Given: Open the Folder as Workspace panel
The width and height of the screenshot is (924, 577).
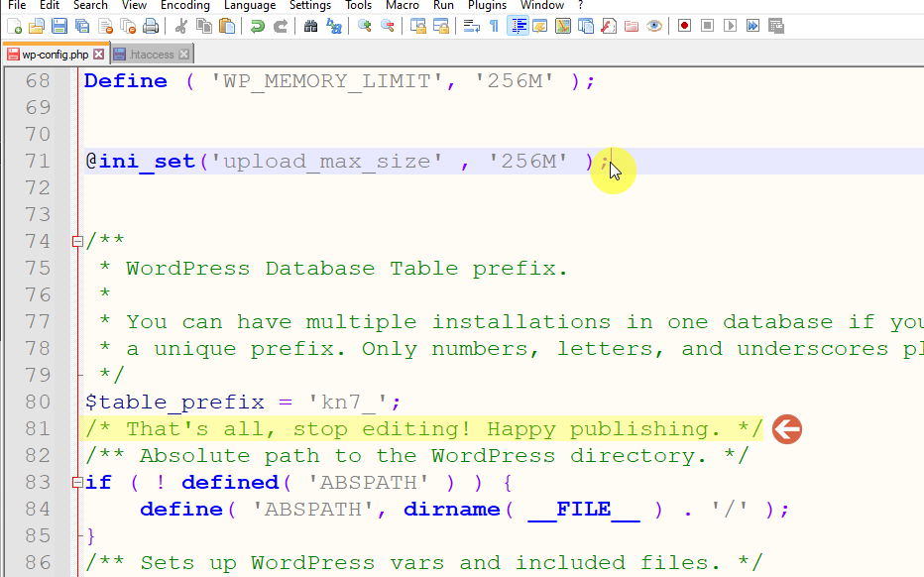Looking at the screenshot, I should (x=632, y=26).
